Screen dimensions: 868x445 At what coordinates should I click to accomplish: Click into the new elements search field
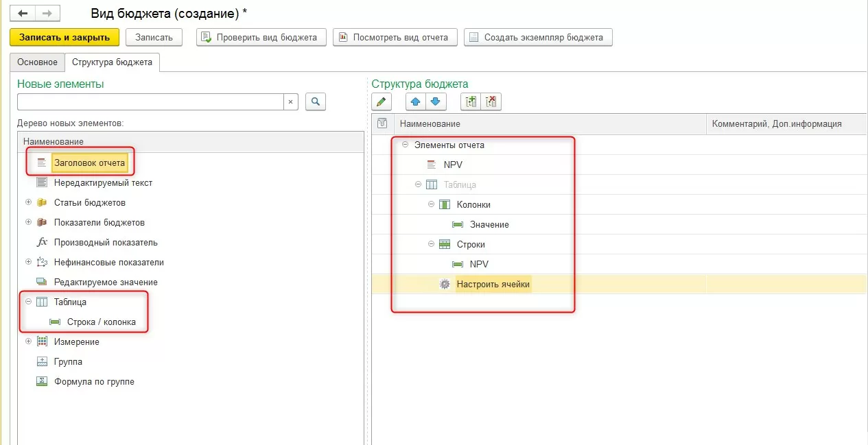151,101
